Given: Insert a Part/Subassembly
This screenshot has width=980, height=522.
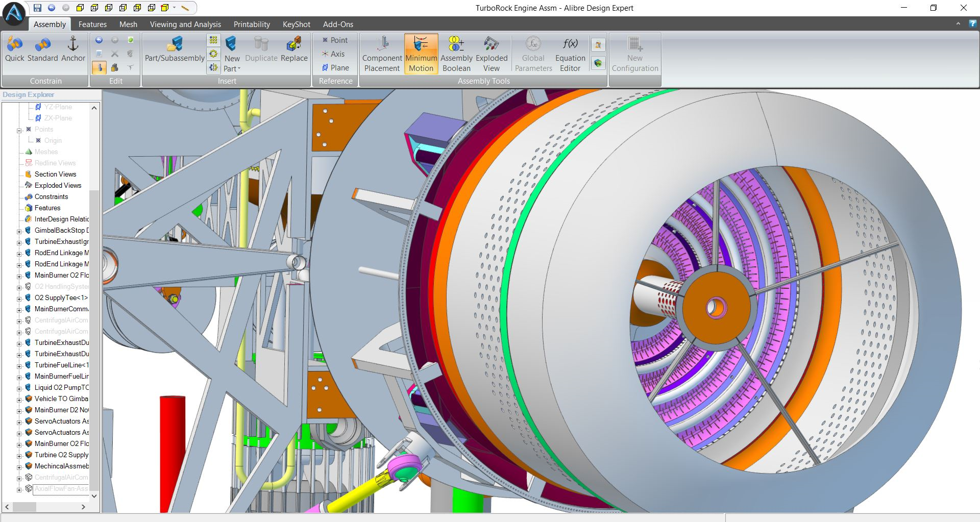Looking at the screenshot, I should pos(175,49).
